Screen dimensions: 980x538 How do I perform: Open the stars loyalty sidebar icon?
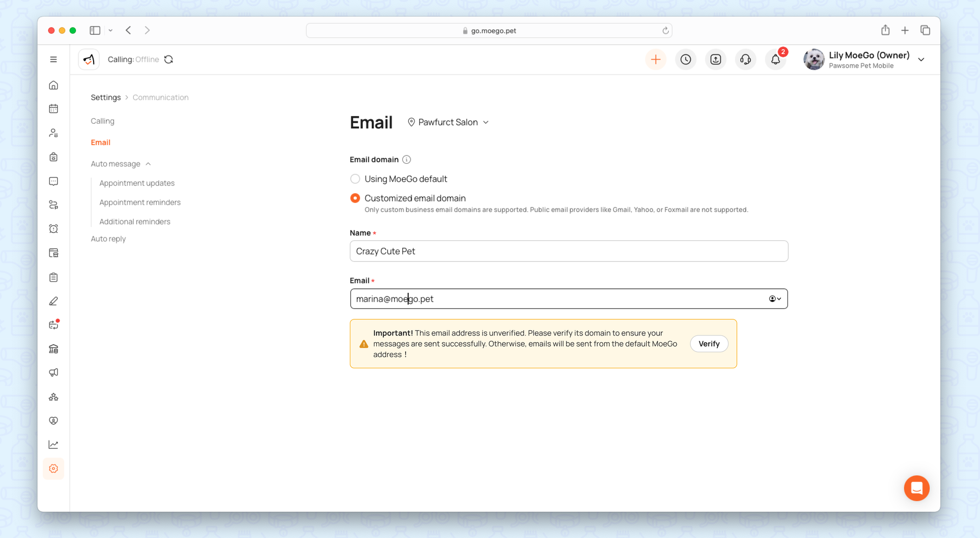pyautogui.click(x=53, y=397)
